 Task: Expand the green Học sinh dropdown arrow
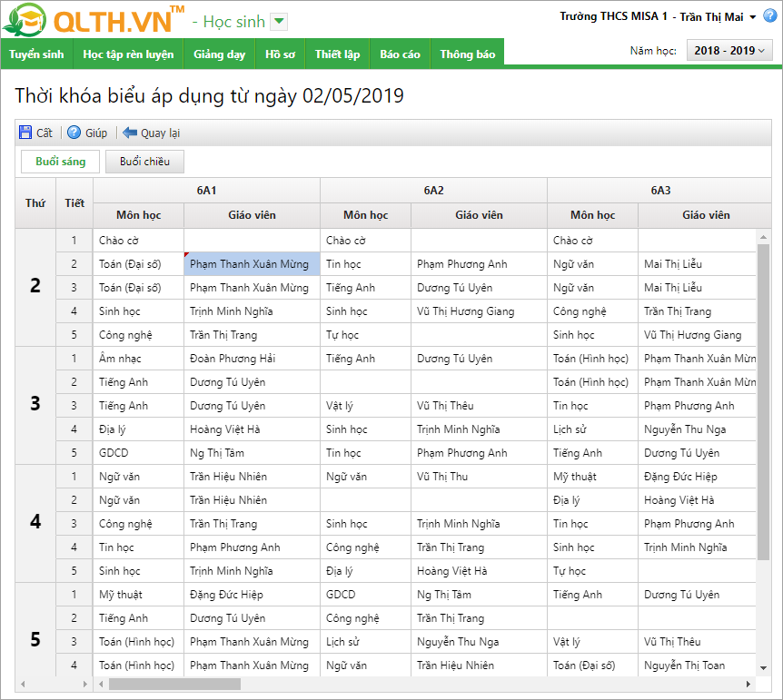(279, 22)
